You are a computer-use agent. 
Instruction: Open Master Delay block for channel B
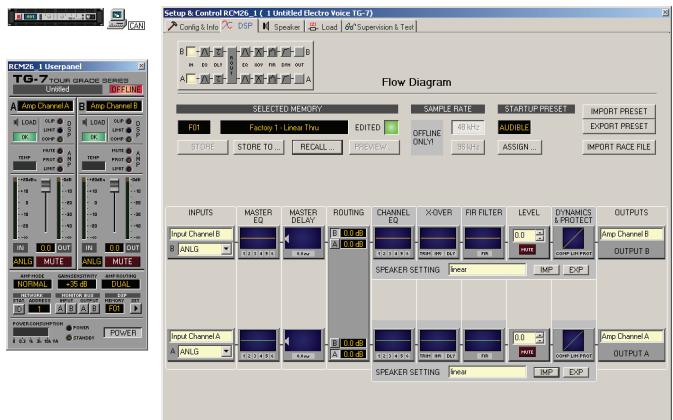[303, 238]
